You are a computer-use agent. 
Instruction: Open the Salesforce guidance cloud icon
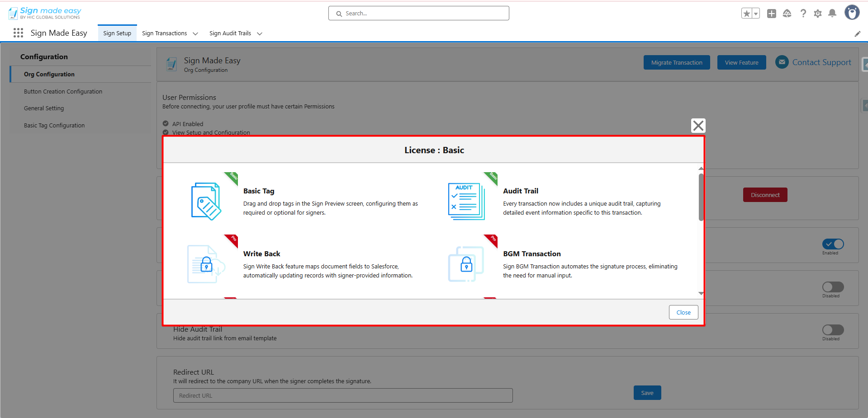tap(787, 14)
